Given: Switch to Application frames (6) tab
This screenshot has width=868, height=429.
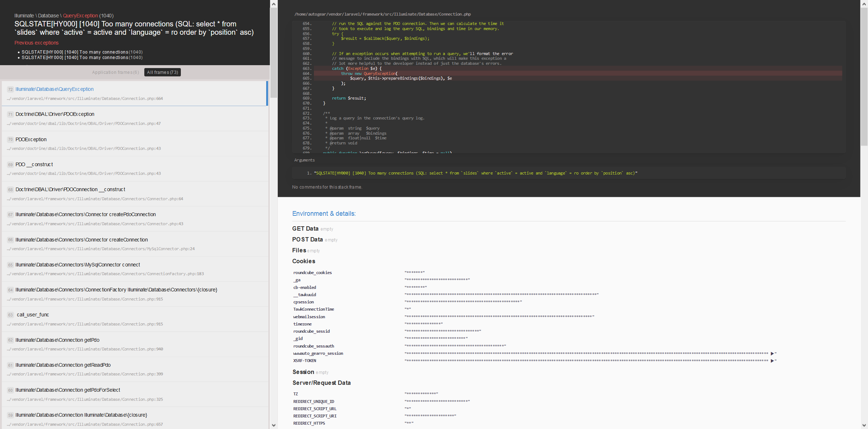Looking at the screenshot, I should point(115,72).
